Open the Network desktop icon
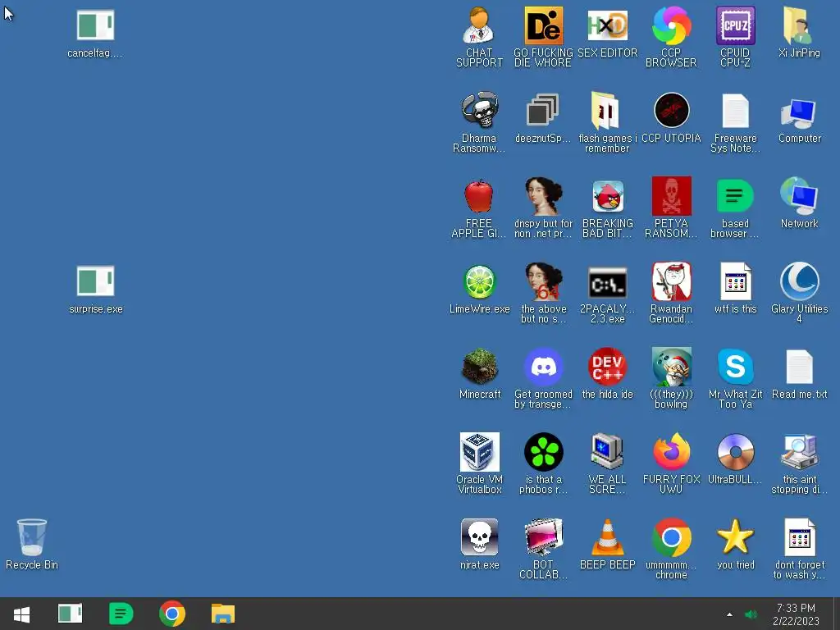840x630 pixels. 799,196
